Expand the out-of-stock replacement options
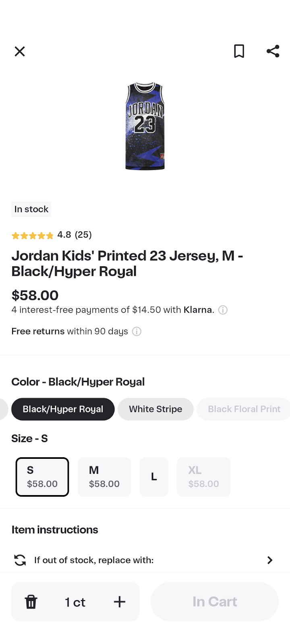The width and height of the screenshot is (290, 644). pos(269,560)
